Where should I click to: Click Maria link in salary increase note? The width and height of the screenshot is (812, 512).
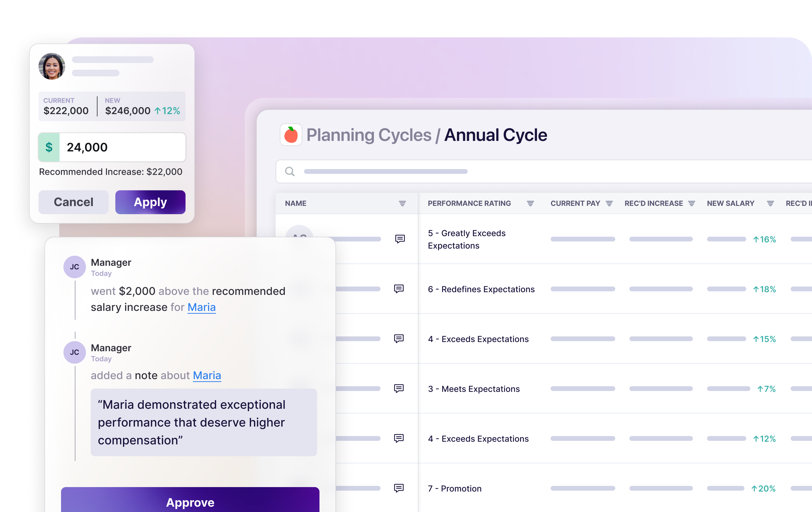click(x=201, y=307)
